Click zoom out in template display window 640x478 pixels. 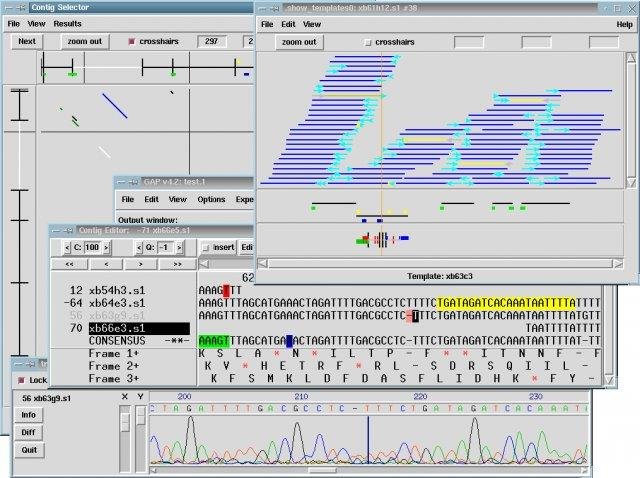[x=299, y=42]
